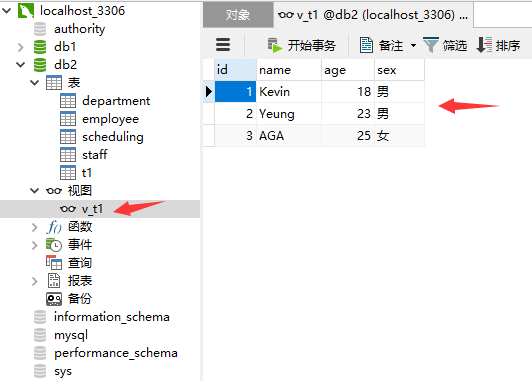This screenshot has width=532, height=381.
Task: Collapse the db2 database node
Action: pos(21,65)
